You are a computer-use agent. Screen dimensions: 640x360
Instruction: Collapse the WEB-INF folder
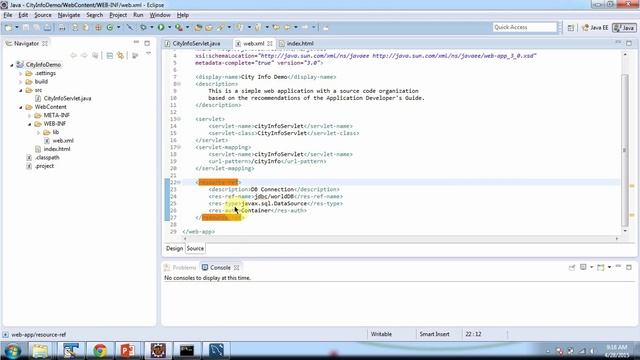click(29, 124)
